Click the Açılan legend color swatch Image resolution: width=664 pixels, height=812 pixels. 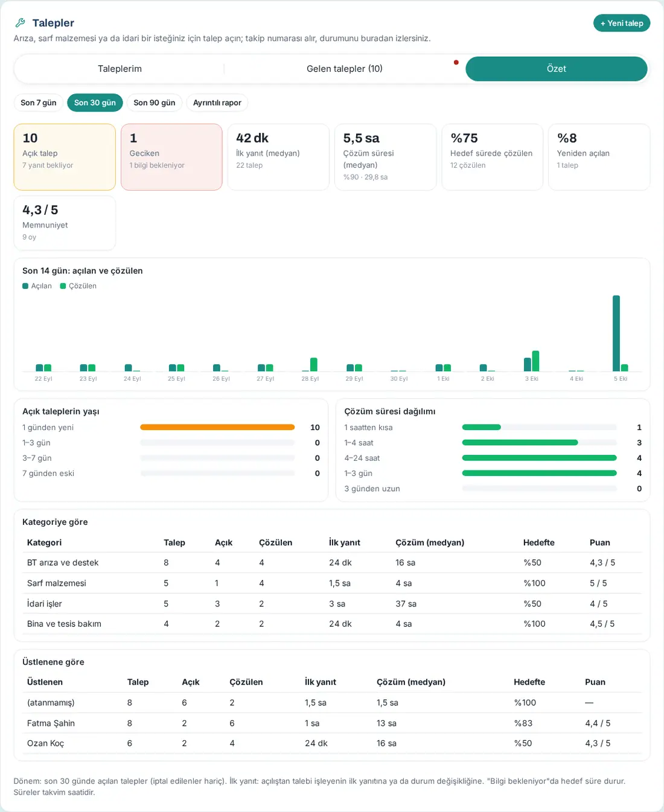point(25,286)
